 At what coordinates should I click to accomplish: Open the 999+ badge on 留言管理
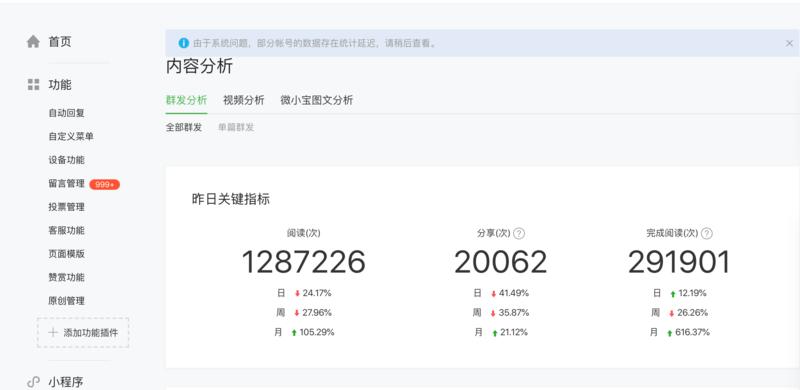(105, 184)
